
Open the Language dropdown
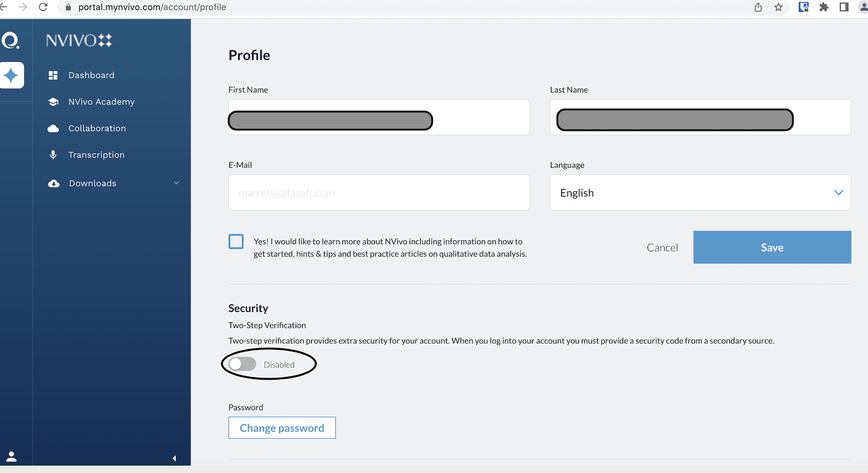coord(701,192)
